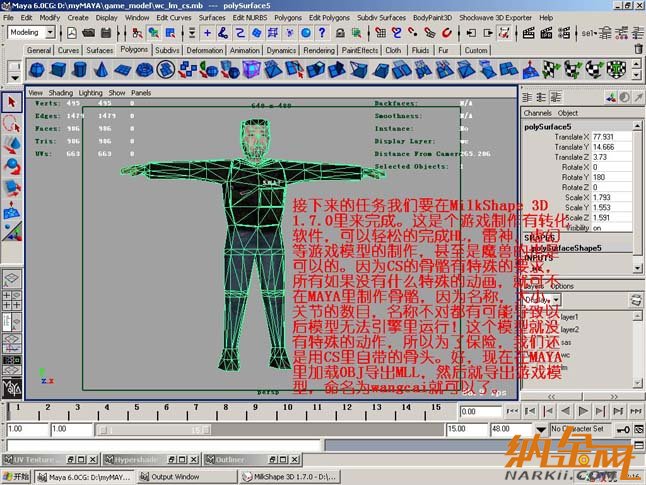Open the character set dropdown arrow
This screenshot has width=646, height=485.
click(541, 429)
